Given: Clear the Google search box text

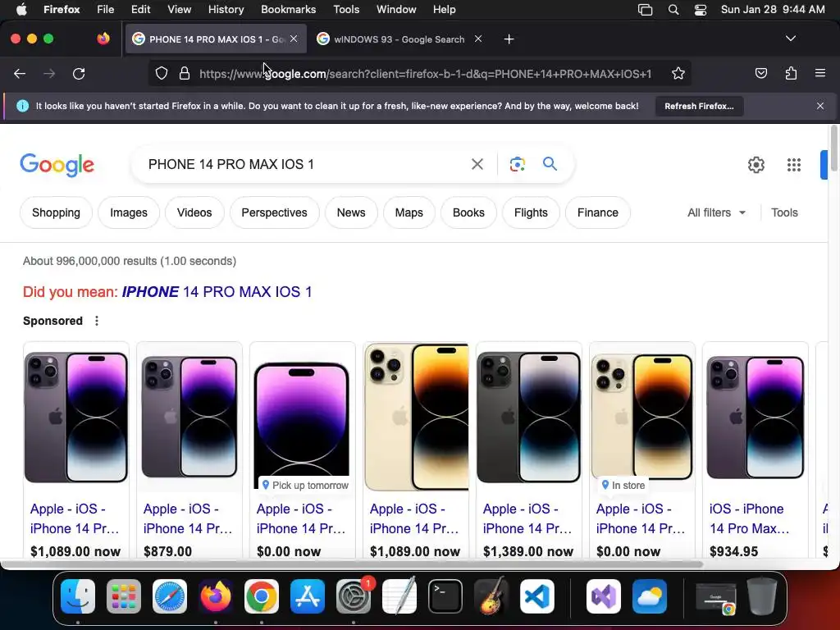Looking at the screenshot, I should point(477,164).
